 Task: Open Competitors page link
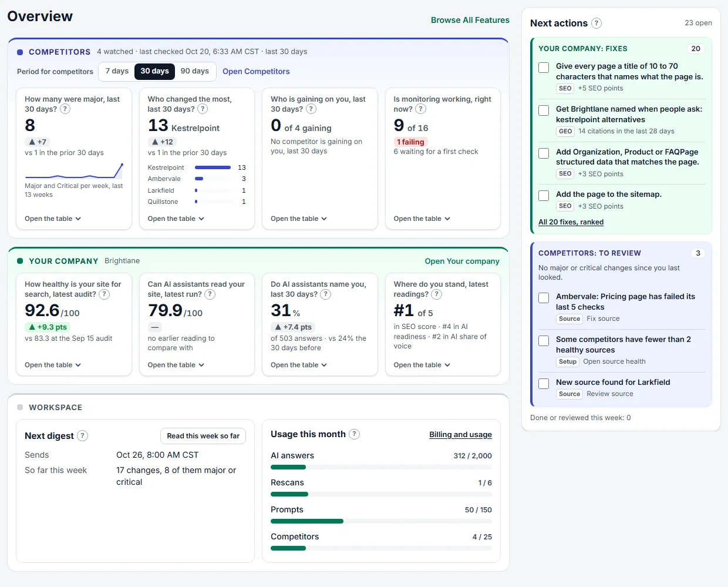click(256, 72)
